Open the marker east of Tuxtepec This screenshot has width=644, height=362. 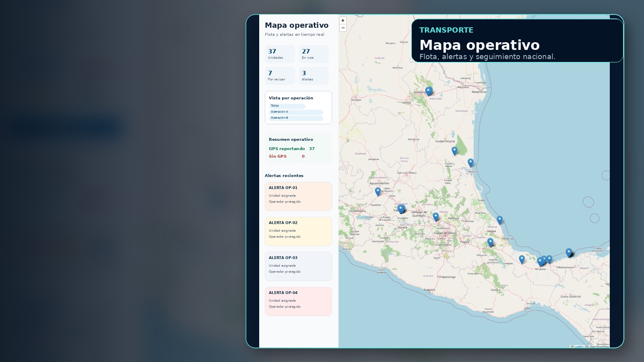coord(522,259)
